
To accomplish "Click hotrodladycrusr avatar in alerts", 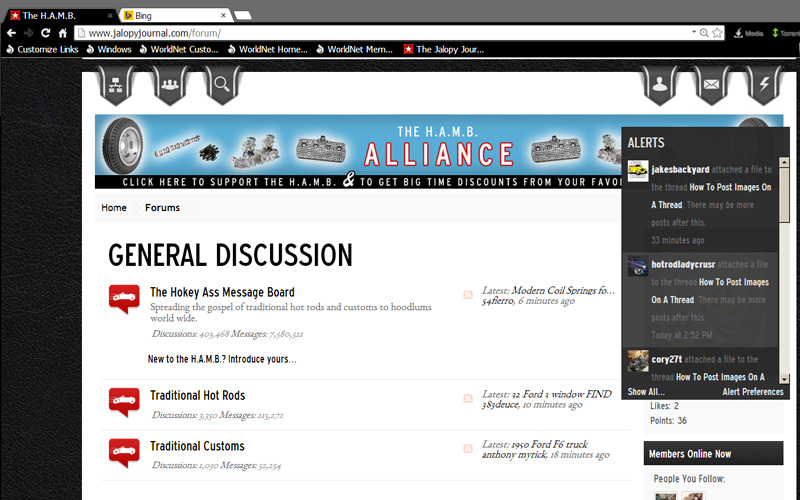I will point(638,266).
